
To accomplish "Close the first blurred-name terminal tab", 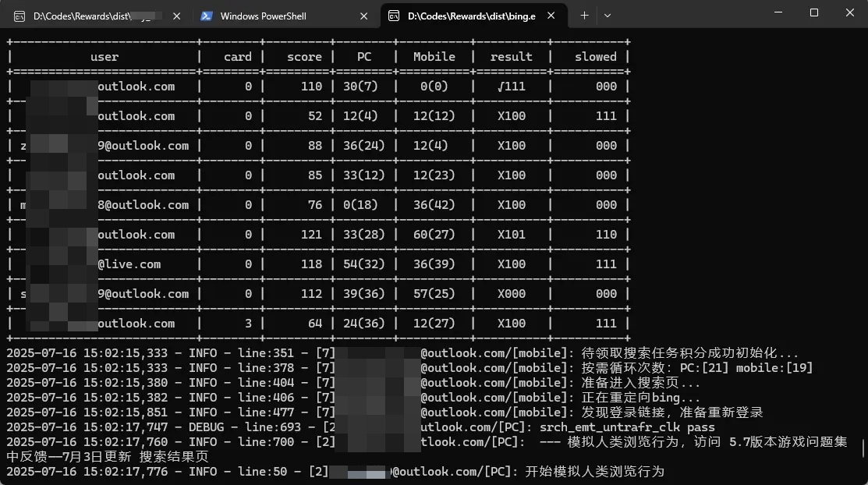I will pos(176,16).
